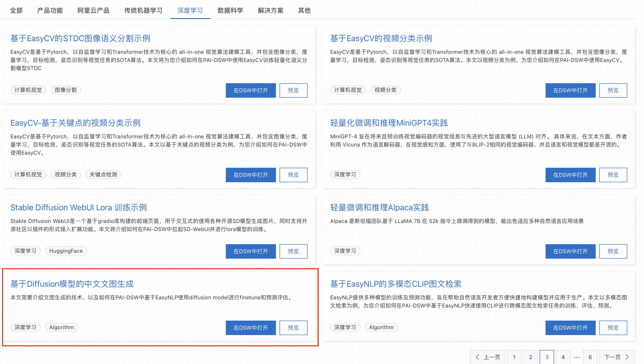This screenshot has width=644, height=364.
Task: Open 基于EasyCV的STDC图像语义分割示例 title
Action: point(80,38)
